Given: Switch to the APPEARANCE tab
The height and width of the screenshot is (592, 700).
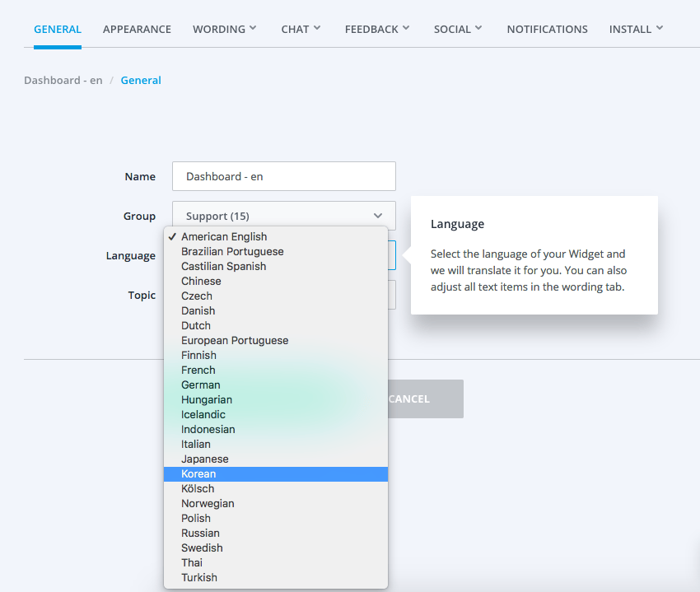Looking at the screenshot, I should pyautogui.click(x=137, y=29).
